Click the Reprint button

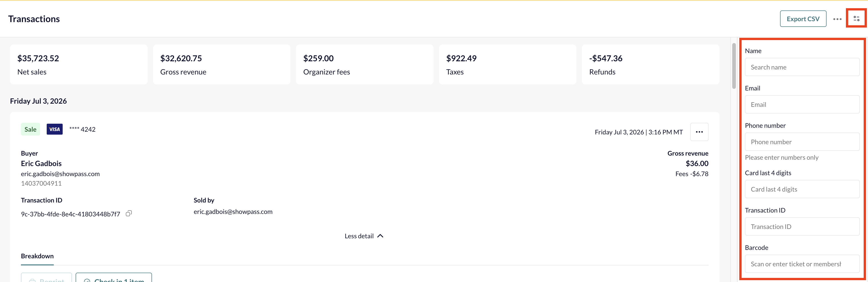point(46,278)
